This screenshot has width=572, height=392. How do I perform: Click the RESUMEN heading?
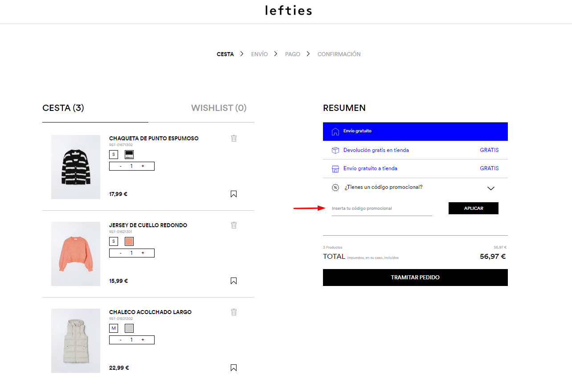[344, 108]
